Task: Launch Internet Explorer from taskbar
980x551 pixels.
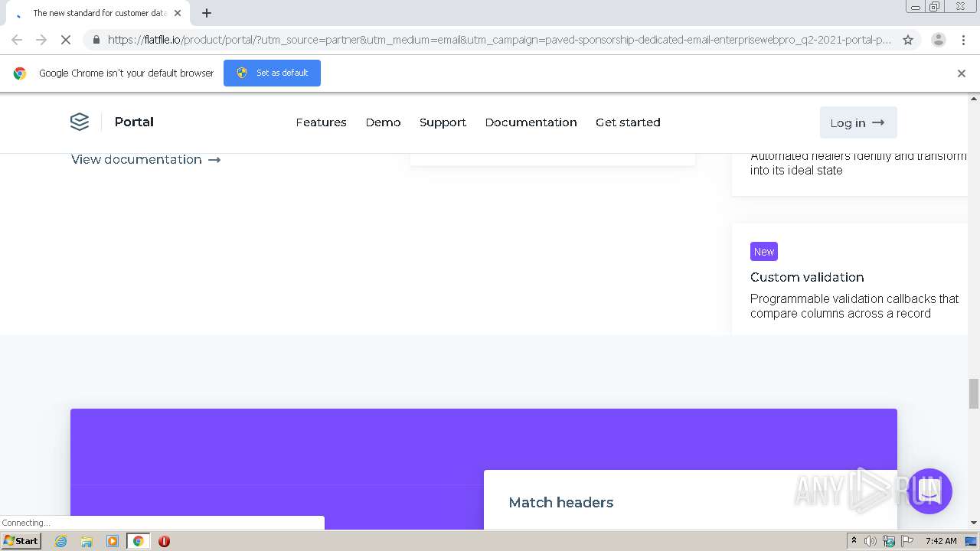Action: (61, 541)
